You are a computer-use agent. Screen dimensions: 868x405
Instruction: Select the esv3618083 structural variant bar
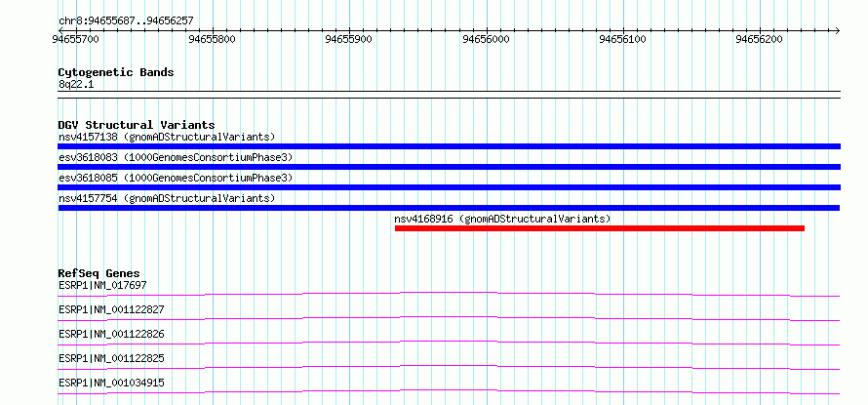click(x=449, y=167)
